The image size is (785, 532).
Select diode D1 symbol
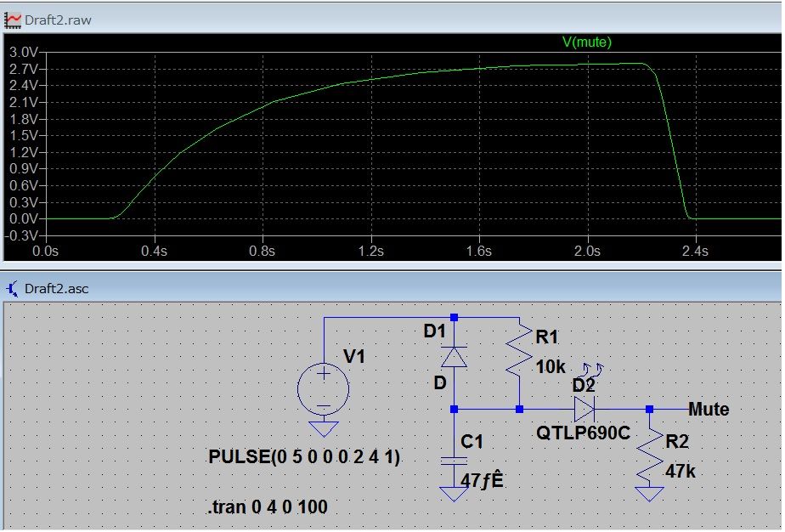pos(455,355)
